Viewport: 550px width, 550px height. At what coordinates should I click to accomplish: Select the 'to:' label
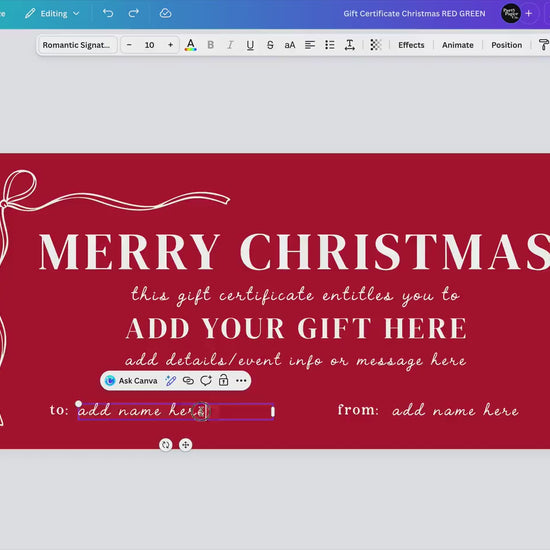[x=59, y=410]
